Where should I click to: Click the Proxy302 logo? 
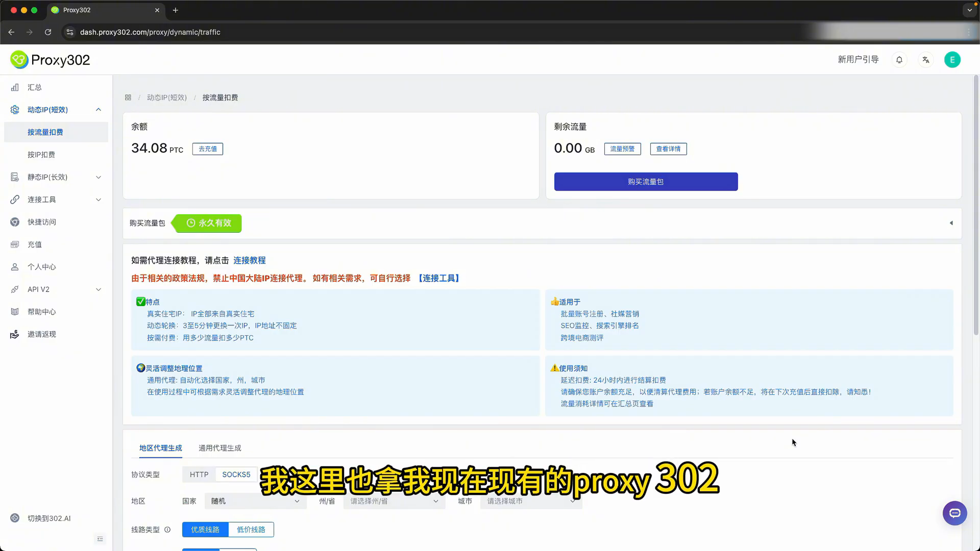(x=50, y=60)
